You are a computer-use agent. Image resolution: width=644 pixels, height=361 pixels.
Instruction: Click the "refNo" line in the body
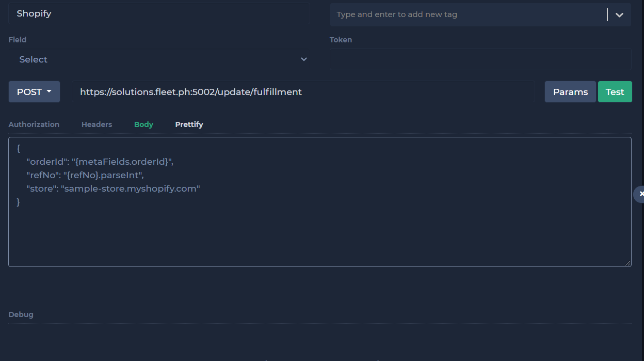pos(85,175)
